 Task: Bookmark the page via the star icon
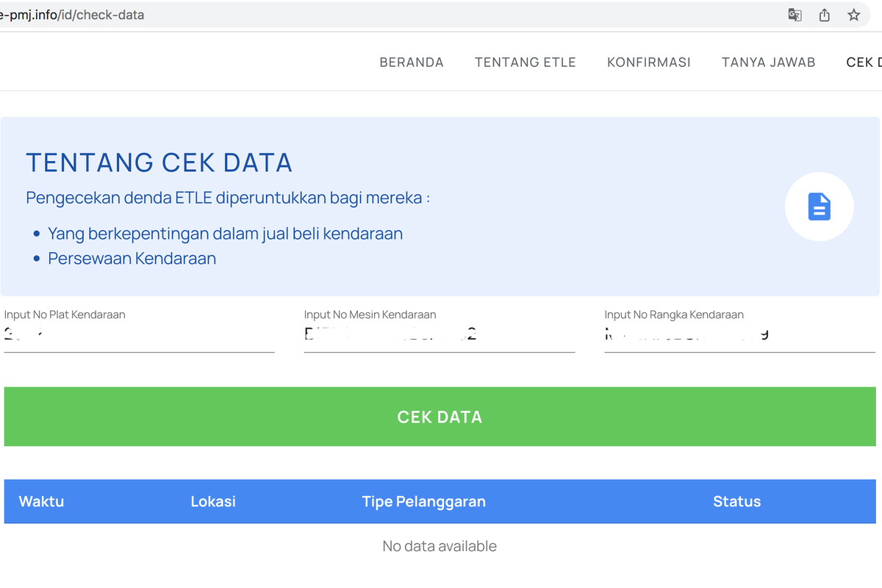click(x=853, y=15)
